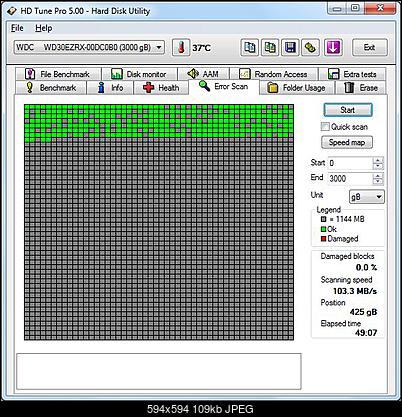Close the HD Tune Pro window
The image size is (402, 417).
pos(380,8)
